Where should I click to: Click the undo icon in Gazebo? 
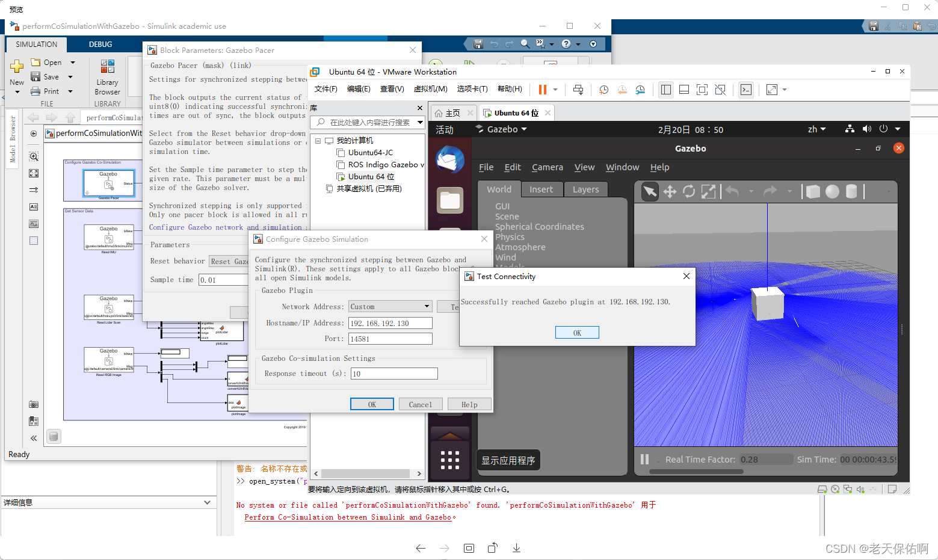coord(733,191)
